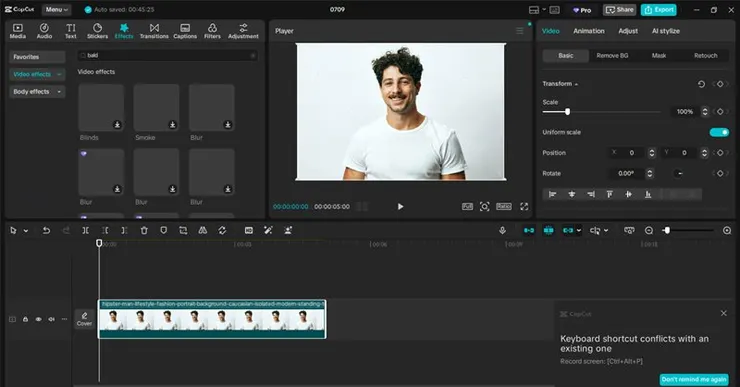Click the Split clip tool icon
Screen dimensions: 740x387
pyautogui.click(x=85, y=230)
